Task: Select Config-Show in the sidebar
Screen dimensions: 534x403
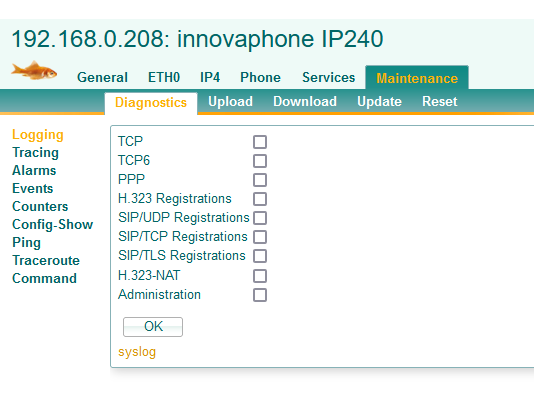Action: 52,224
